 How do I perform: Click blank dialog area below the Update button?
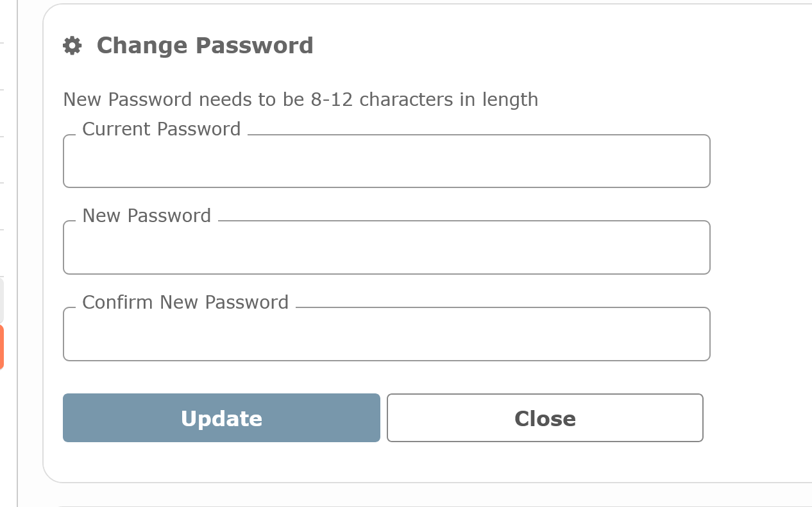pos(221,463)
